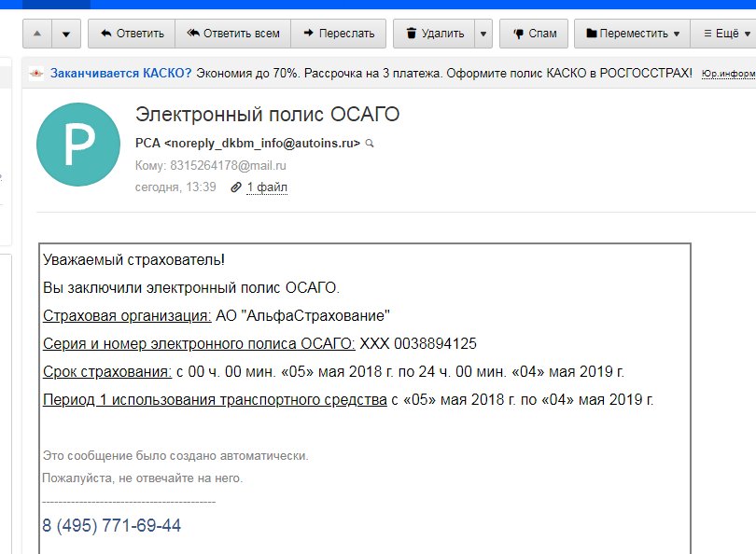Click the Росгосстрах ad logo icon
Screen dimensions: 756x554
click(36, 74)
